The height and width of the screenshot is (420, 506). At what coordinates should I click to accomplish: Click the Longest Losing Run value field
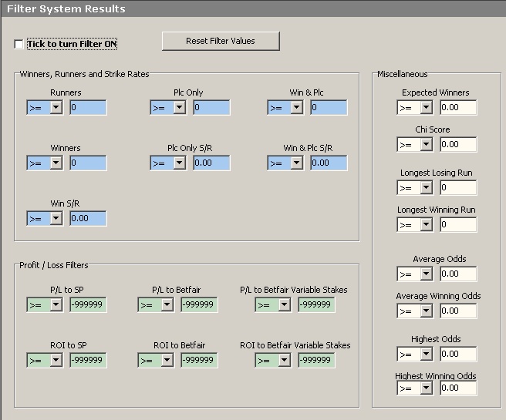(458, 188)
